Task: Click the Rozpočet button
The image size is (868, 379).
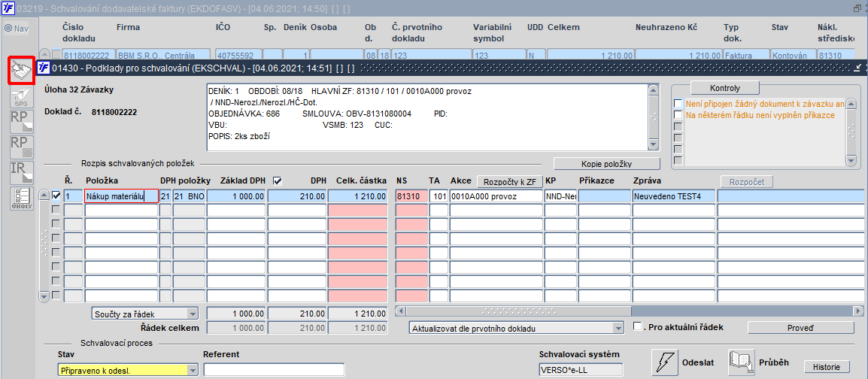Action: [x=746, y=181]
